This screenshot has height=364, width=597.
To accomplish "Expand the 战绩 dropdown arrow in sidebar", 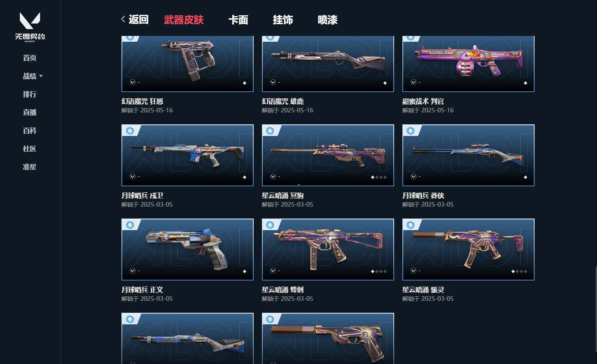I will (41, 76).
